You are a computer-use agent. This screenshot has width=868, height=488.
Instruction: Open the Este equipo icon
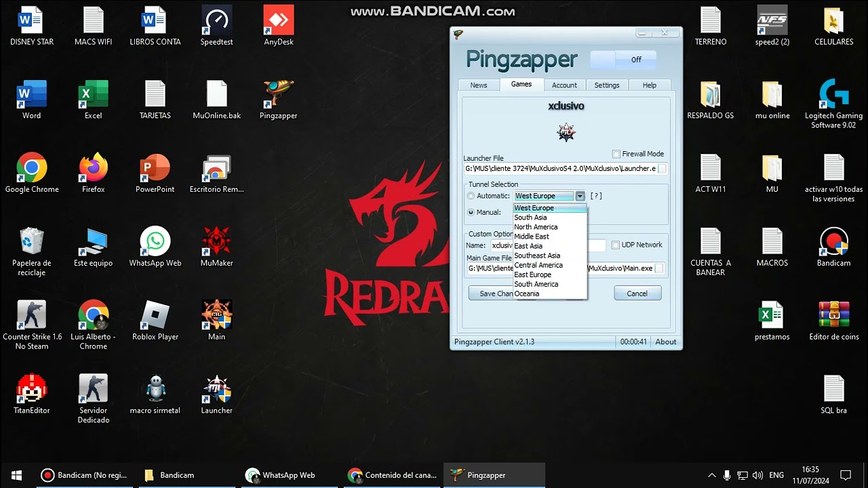pos(93,247)
